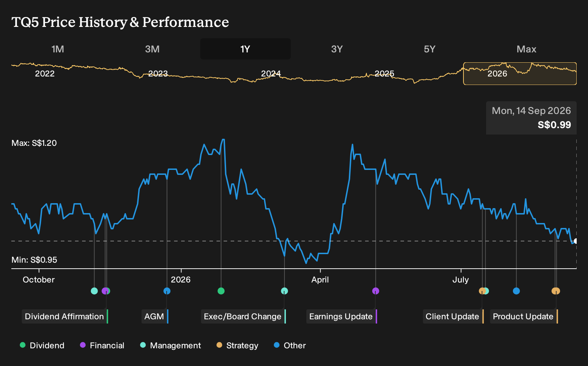The image size is (588, 366).
Task: Click the green Dividend marker under the price peak
Action: point(221,291)
